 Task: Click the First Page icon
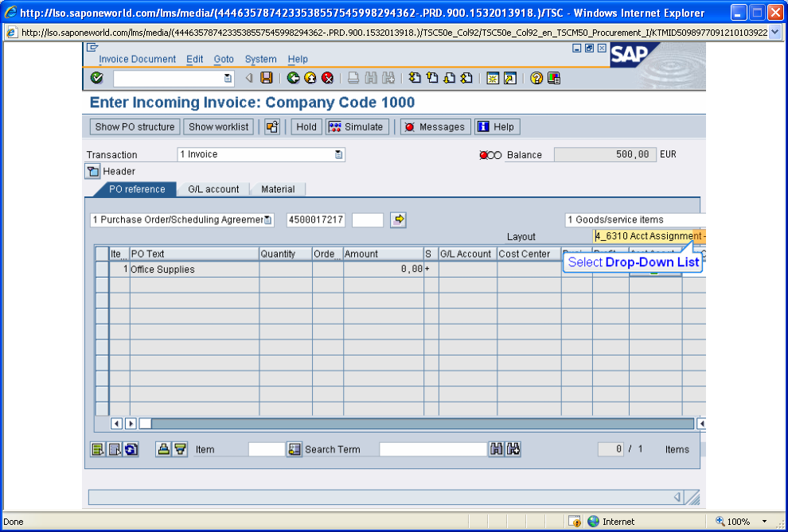click(415, 78)
